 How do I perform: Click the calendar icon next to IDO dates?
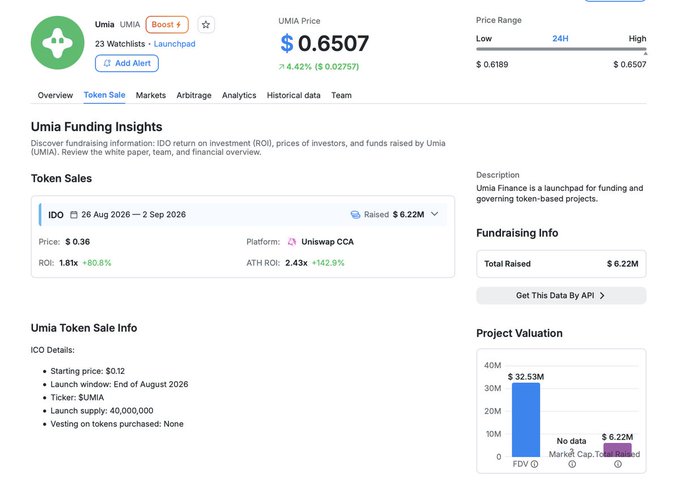[x=74, y=215]
